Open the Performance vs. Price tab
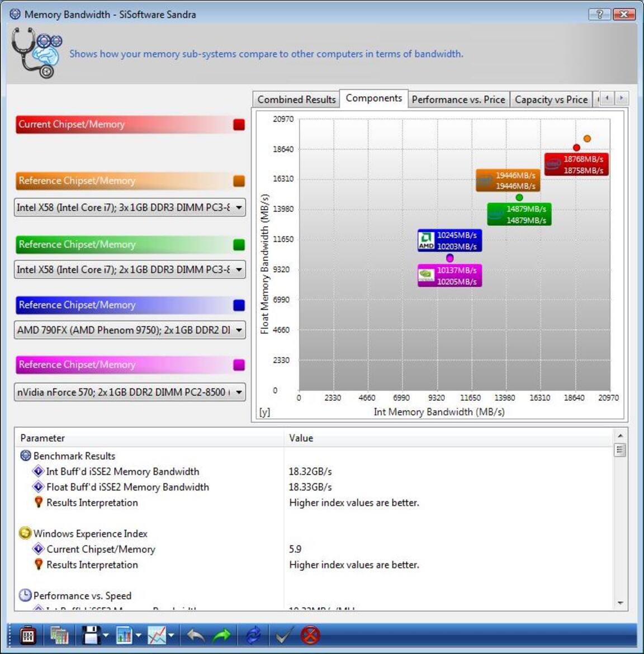 coord(458,99)
